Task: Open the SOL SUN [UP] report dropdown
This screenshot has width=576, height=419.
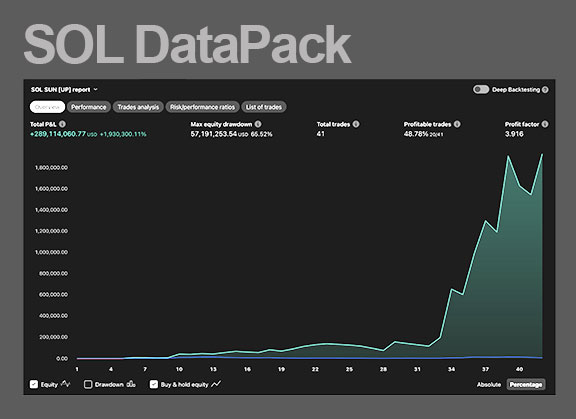Action: 64,90
